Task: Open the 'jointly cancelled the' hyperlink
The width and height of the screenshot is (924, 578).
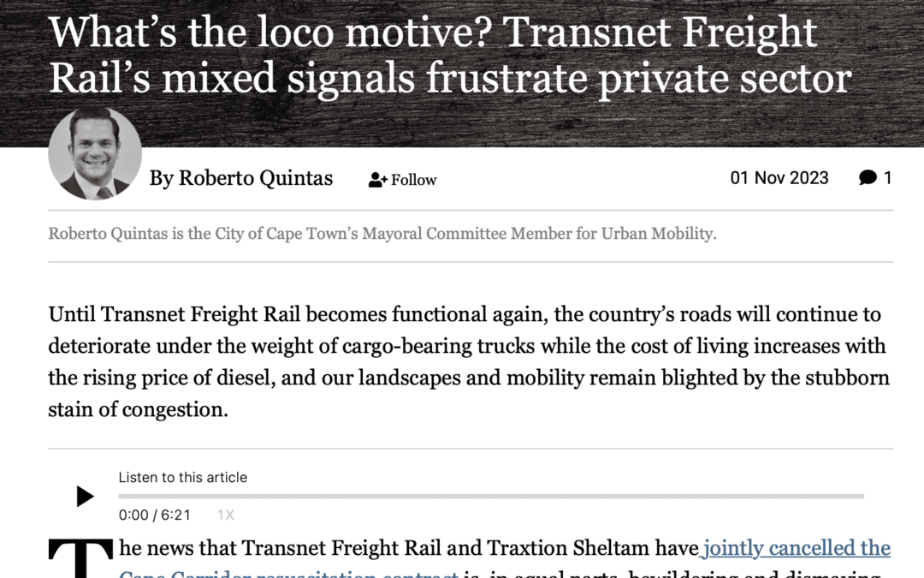Action: point(797,548)
